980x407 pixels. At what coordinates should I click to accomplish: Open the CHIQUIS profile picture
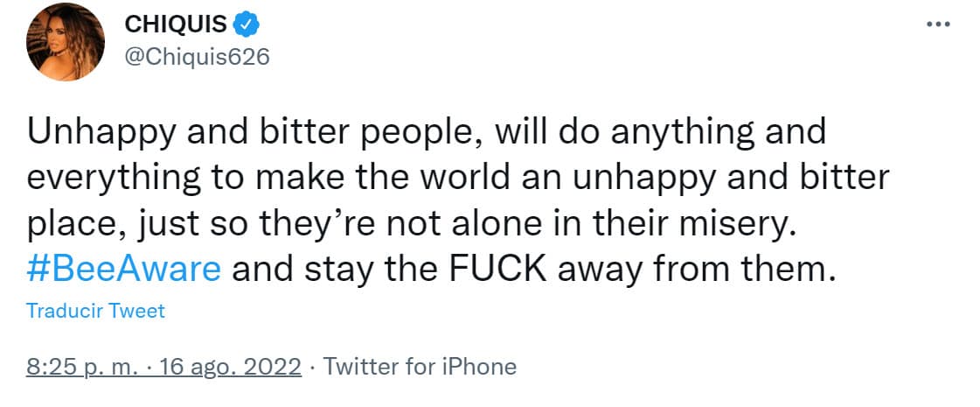[66, 41]
